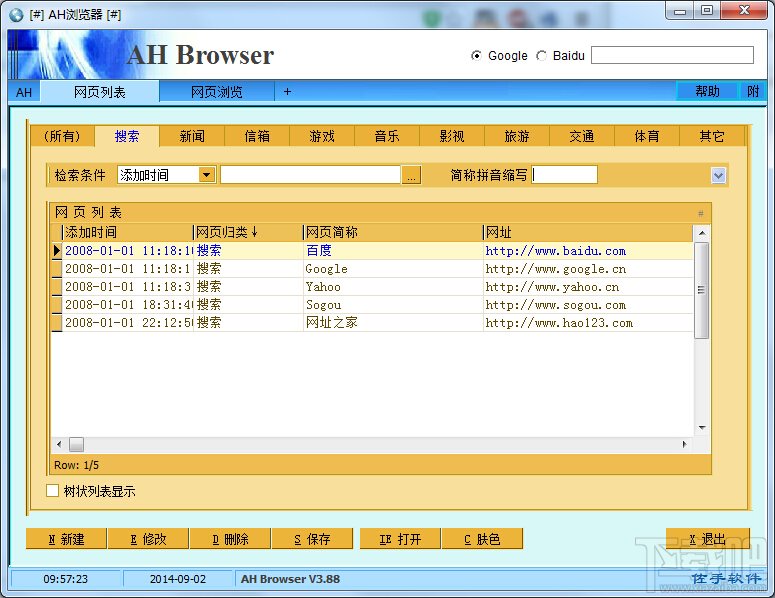This screenshot has height=598, width=775.
Task: Click the search condition value field
Action: (310, 174)
